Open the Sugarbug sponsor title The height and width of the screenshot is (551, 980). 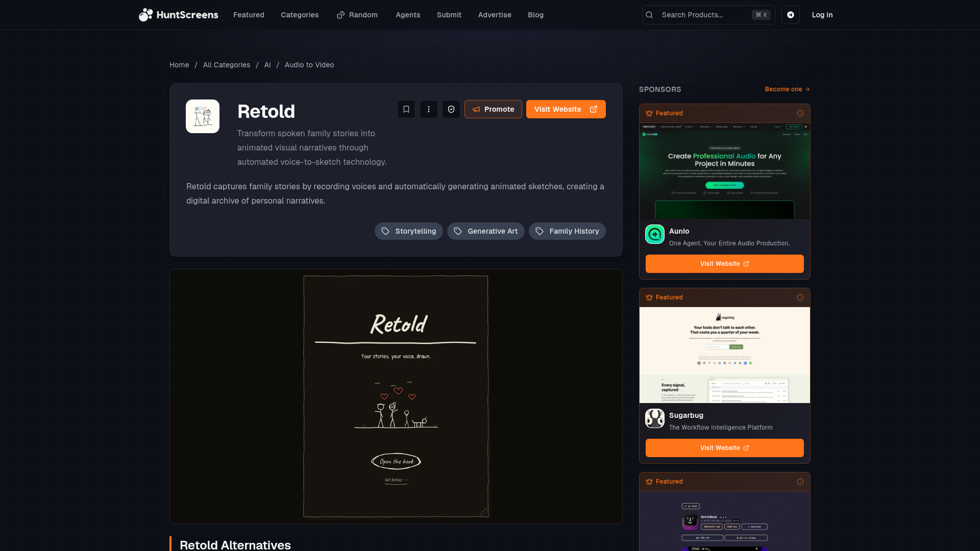click(x=686, y=415)
